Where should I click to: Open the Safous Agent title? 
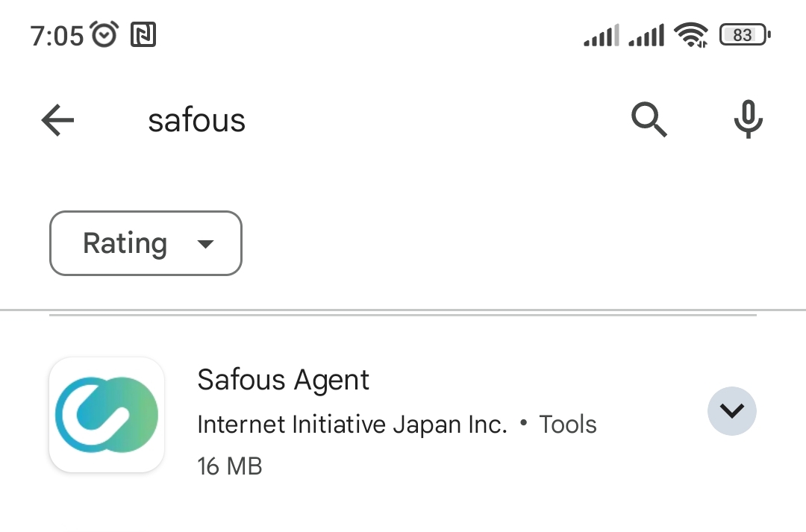point(283,380)
